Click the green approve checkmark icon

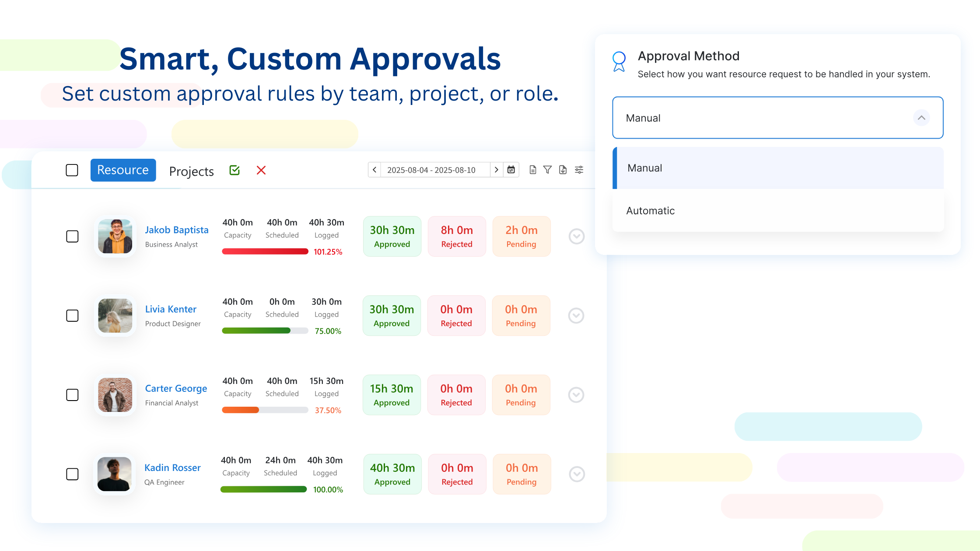tap(234, 170)
